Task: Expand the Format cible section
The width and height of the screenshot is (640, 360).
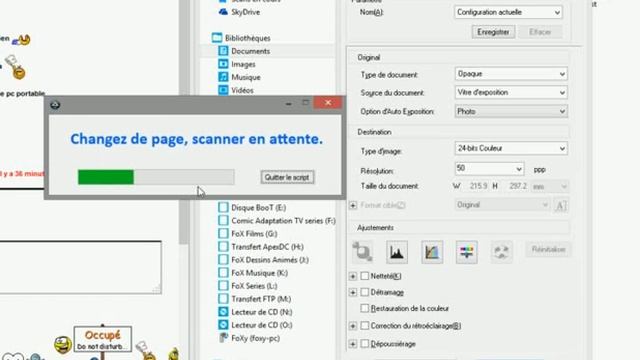Action: click(x=353, y=205)
